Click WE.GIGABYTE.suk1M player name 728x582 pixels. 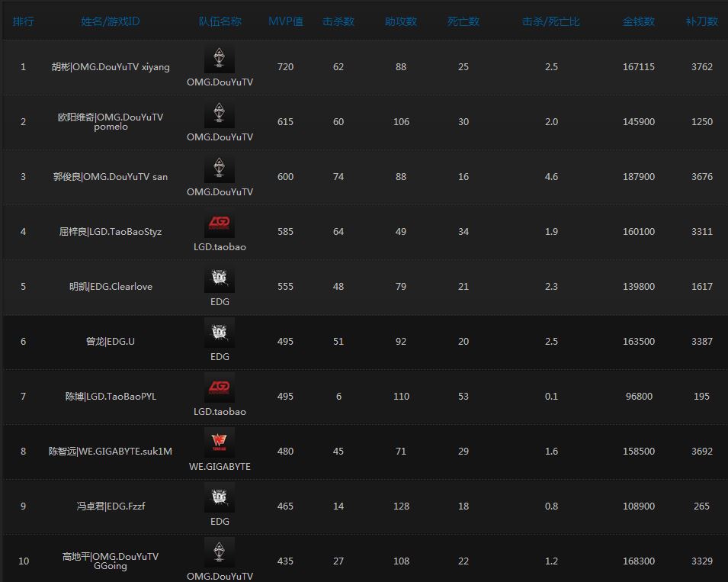click(x=111, y=452)
